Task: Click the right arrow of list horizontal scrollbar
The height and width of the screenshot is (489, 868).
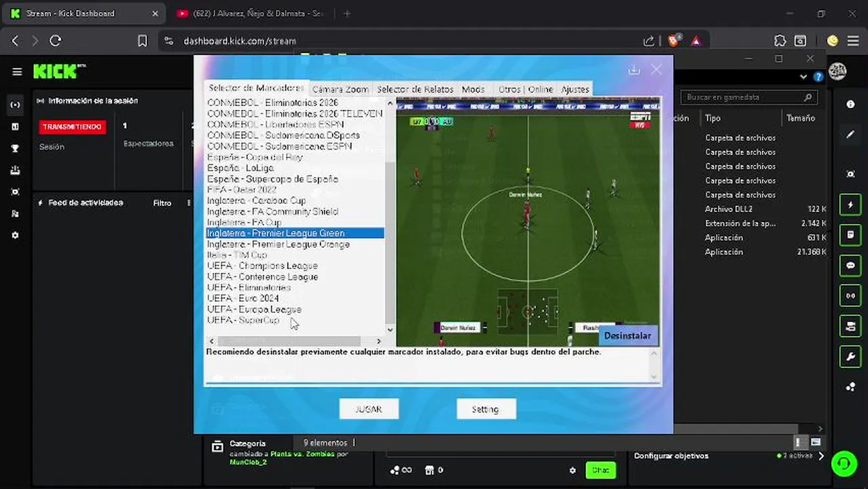Action: click(x=379, y=341)
